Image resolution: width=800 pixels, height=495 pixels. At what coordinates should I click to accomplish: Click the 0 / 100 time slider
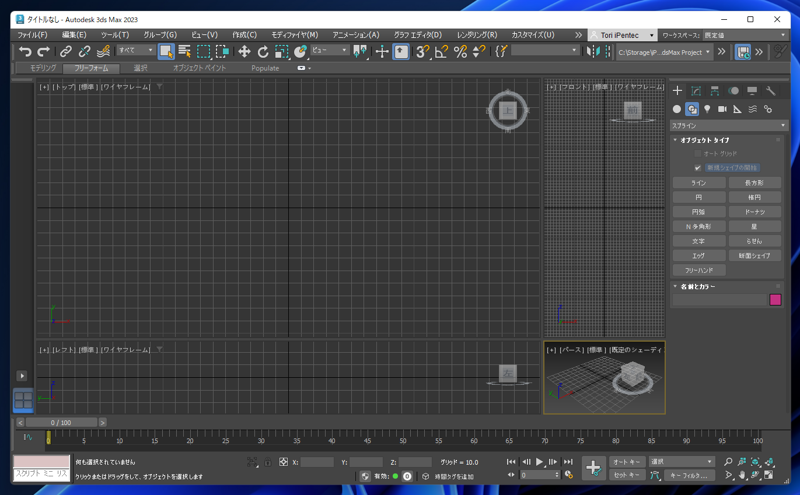point(61,423)
